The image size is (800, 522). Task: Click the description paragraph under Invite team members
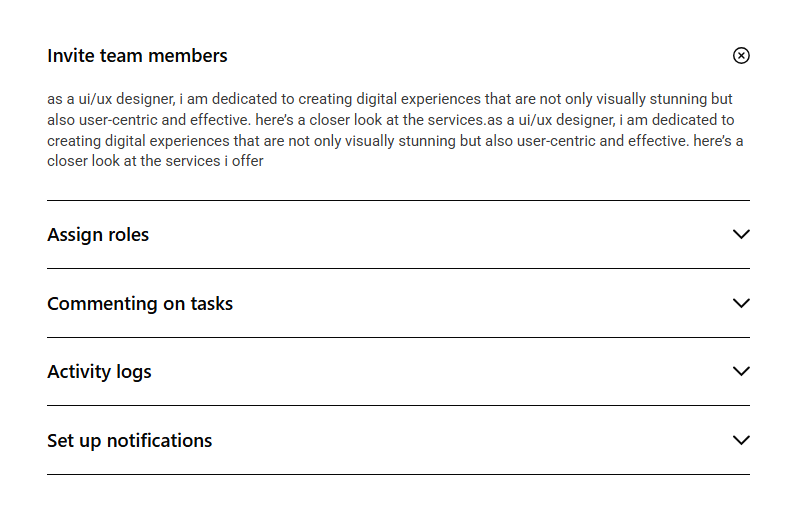[395, 130]
